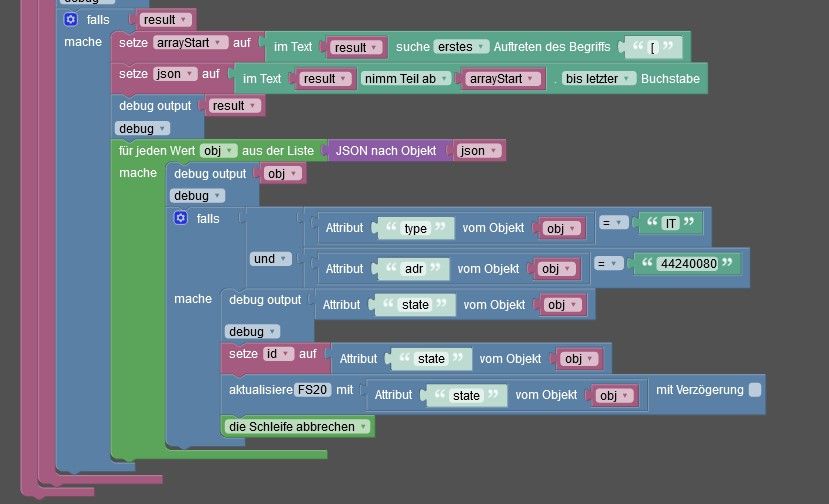Open the result dropdown in the 'suche erstes Auftreten' block
Image resolution: width=829 pixels, height=504 pixels.
click(x=356, y=48)
